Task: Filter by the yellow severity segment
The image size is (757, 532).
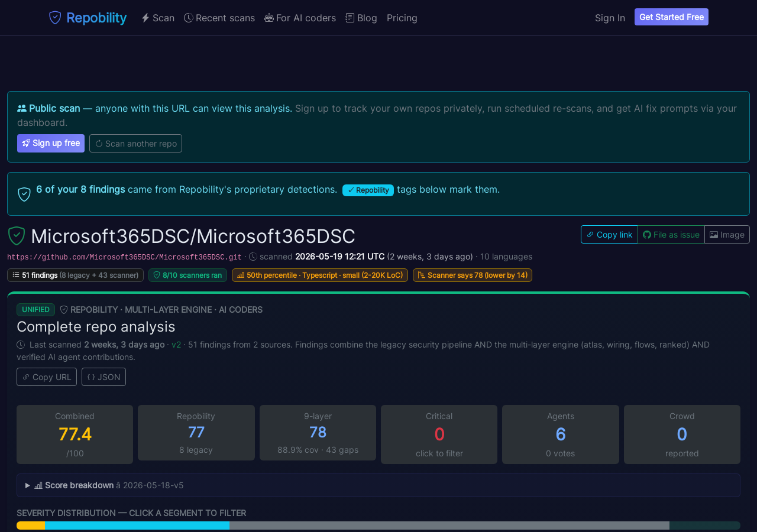Action: point(31,525)
